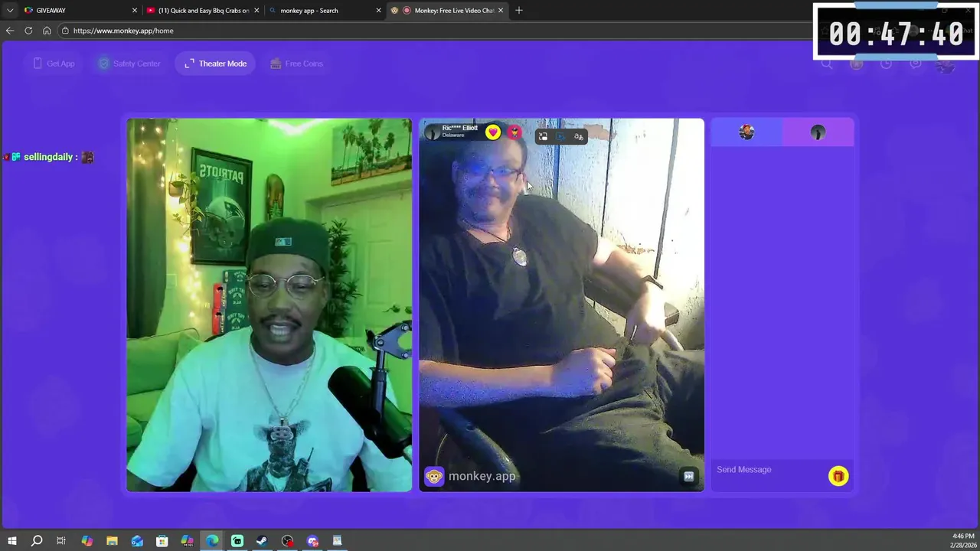Click the browser Home button
Viewport: 980px width, 551px height.
click(47, 31)
